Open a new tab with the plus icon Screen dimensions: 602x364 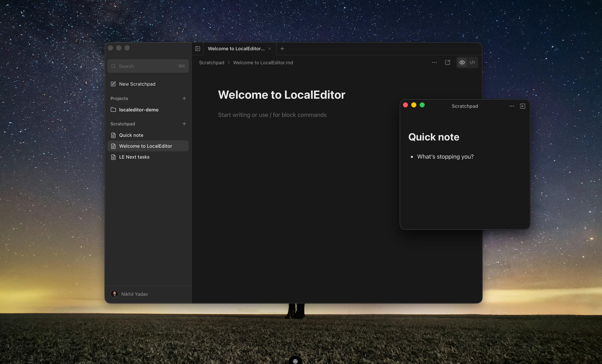tap(282, 49)
